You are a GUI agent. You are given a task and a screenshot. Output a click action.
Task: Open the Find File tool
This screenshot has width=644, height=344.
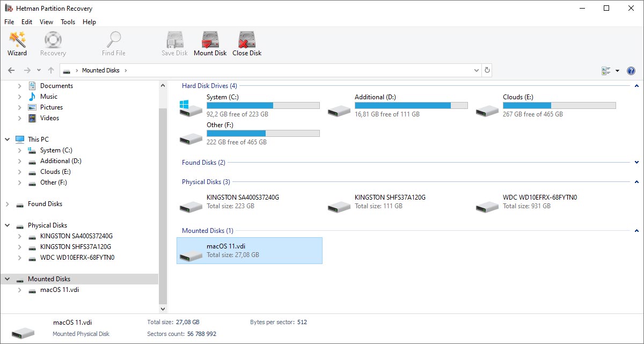114,44
